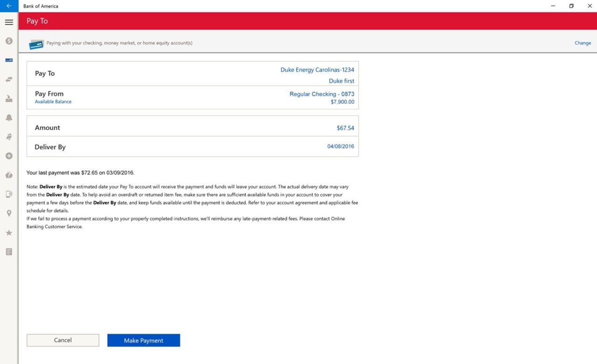Minimize the Bank of America window

(x=553, y=6)
